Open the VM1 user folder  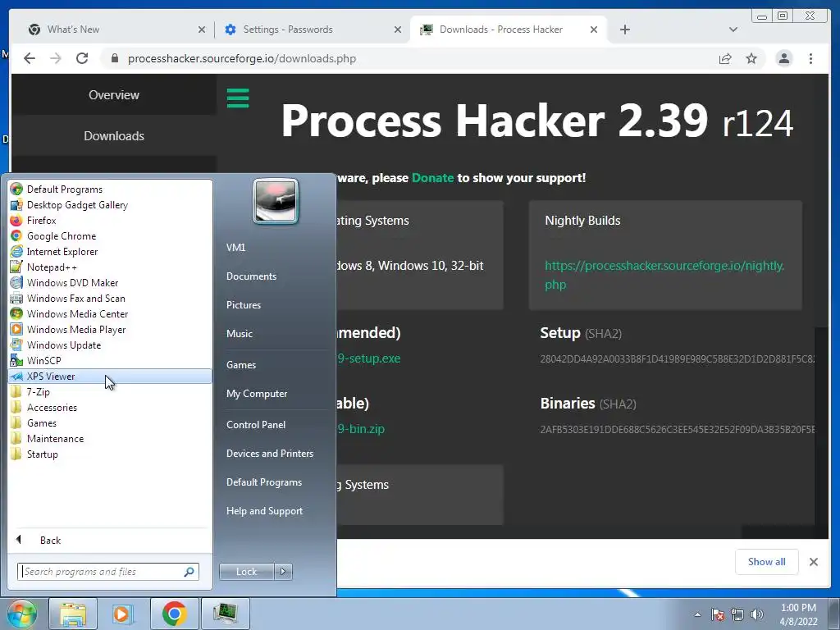(235, 247)
